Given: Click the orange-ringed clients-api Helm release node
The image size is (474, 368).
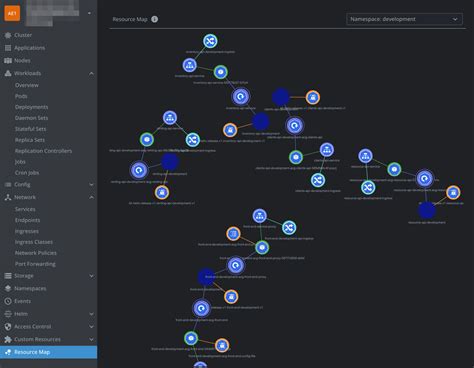Looking at the screenshot, I should click(313, 97).
